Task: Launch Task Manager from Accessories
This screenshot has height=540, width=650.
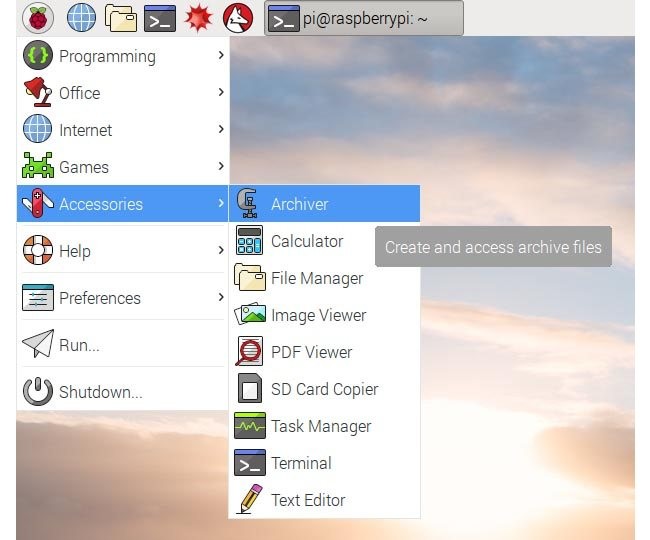Action: click(324, 426)
